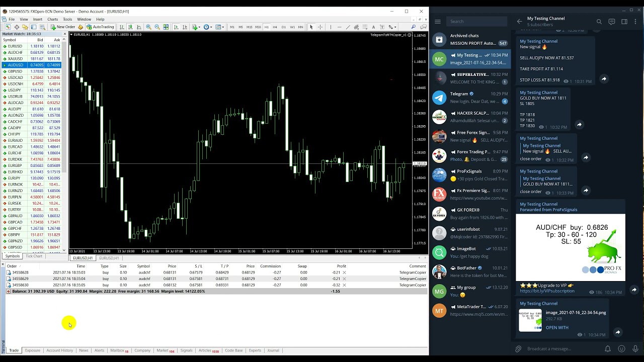Open ProFxSignals chat in Telegram list
The width and height of the screenshot is (644, 362).
point(470,175)
